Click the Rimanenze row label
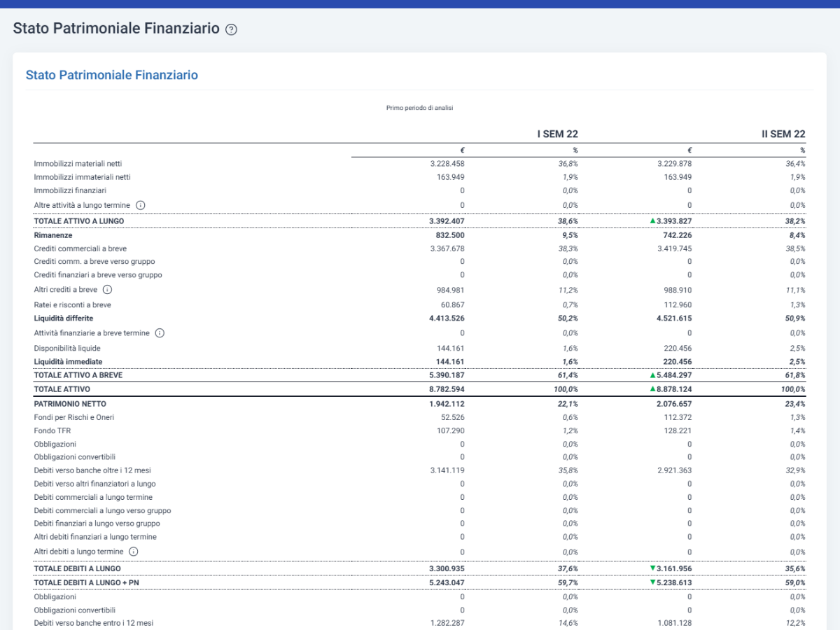 [53, 235]
